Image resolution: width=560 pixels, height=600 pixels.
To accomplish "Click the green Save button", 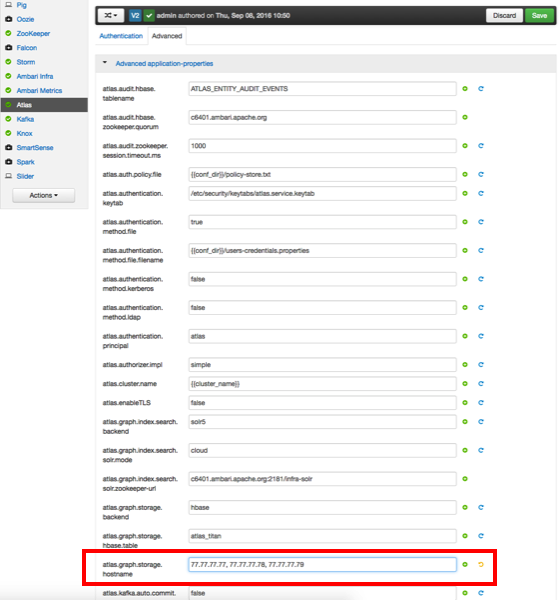I will pyautogui.click(x=539, y=16).
